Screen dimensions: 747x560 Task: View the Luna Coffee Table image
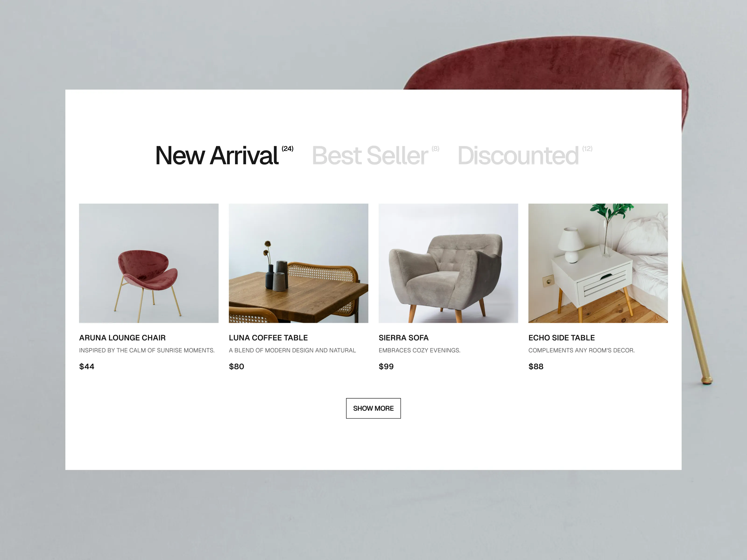tap(299, 263)
